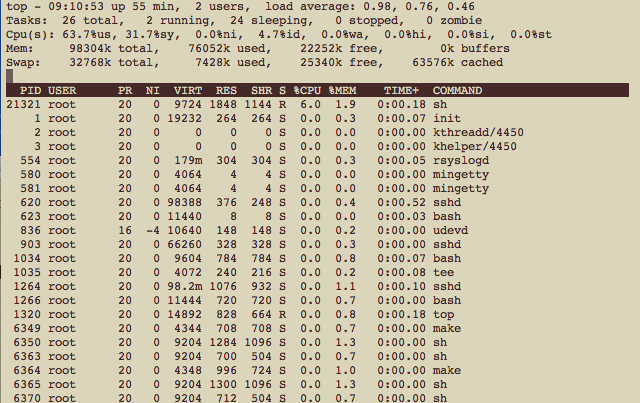The height and width of the screenshot is (403, 640).
Task: Click the PID column header
Action: point(23,90)
